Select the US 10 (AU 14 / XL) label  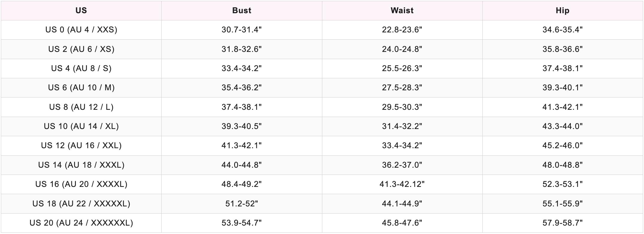tap(81, 126)
